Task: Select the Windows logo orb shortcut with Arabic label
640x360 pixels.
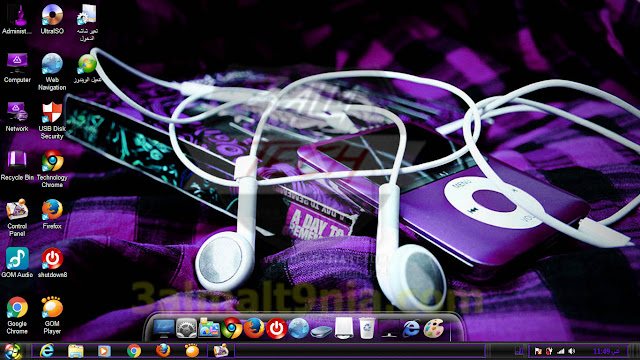Action: tap(87, 68)
